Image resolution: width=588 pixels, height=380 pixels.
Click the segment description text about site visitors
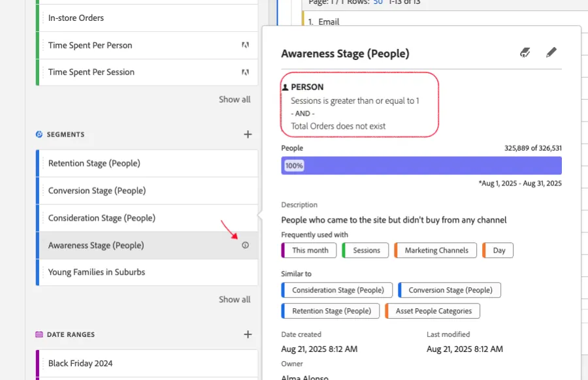coord(394,220)
